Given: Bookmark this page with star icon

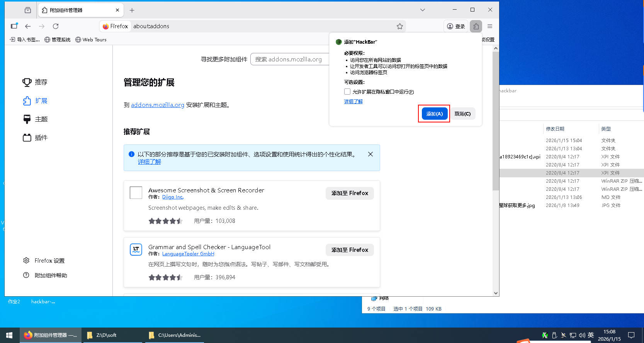Looking at the screenshot, I should [x=399, y=26].
